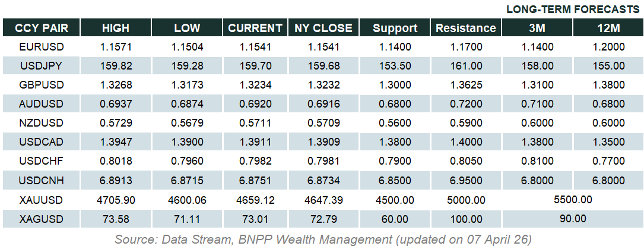
Task: Click the USDCHF 12M forecast 0.7700
Action: [608, 162]
